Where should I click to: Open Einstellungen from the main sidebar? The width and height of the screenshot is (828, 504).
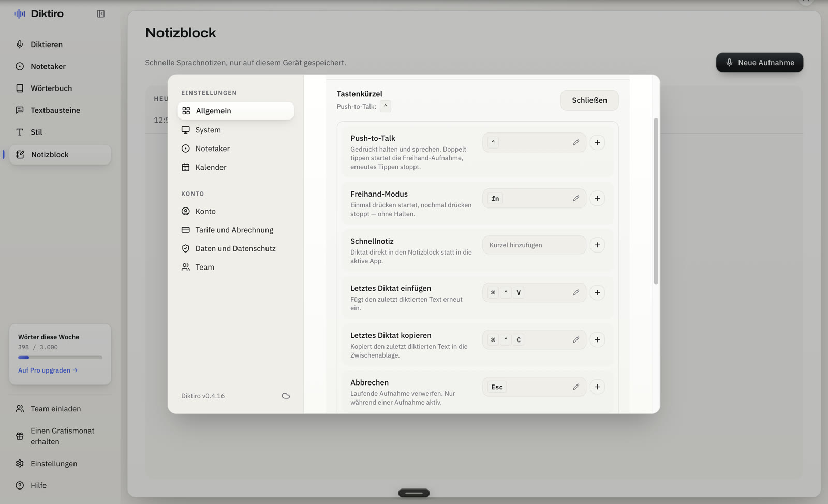60,464
